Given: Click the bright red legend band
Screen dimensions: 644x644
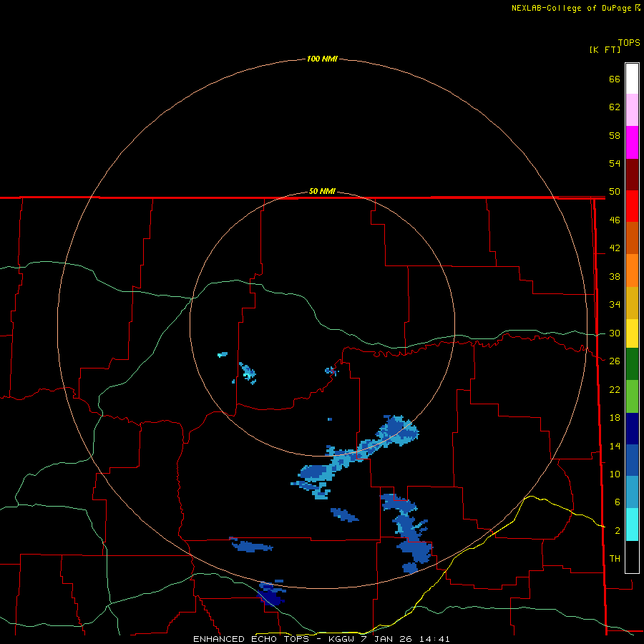Looking at the screenshot, I should pyautogui.click(x=632, y=206).
